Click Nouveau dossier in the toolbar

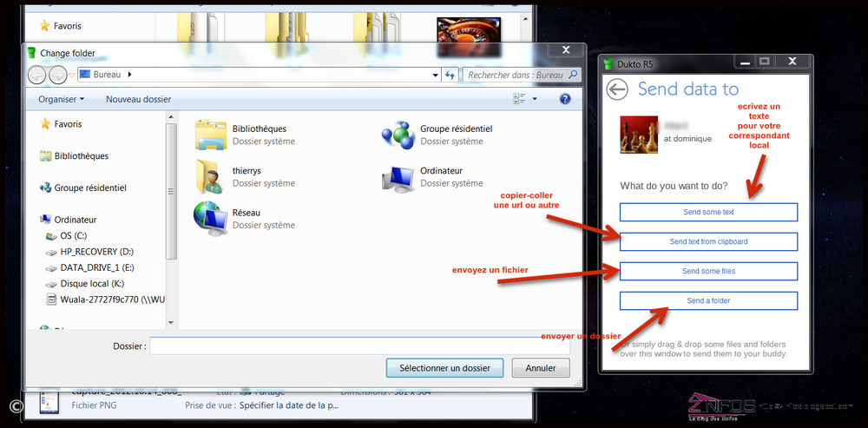pyautogui.click(x=138, y=99)
